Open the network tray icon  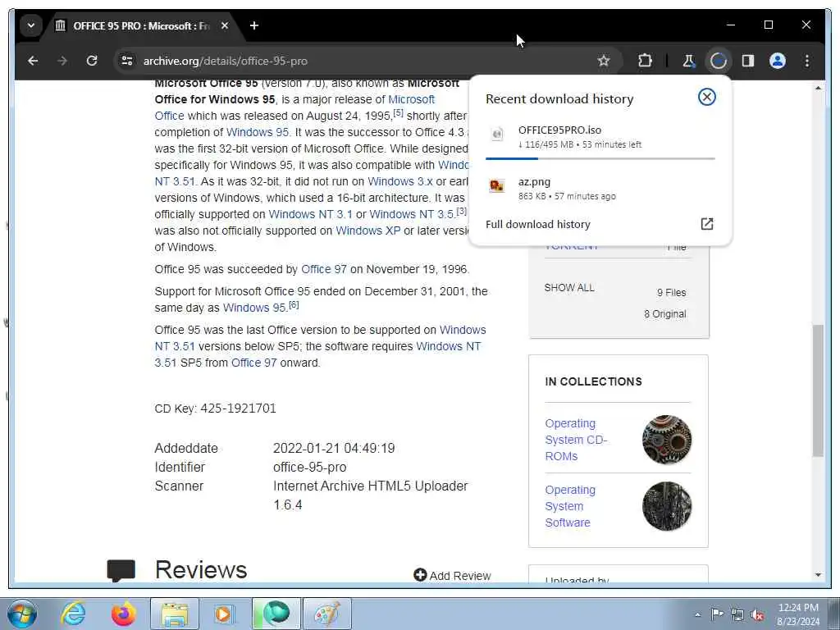click(x=737, y=614)
